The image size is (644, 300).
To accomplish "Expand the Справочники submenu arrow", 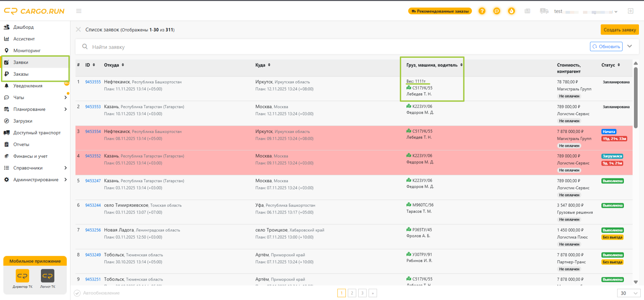I will click(65, 168).
